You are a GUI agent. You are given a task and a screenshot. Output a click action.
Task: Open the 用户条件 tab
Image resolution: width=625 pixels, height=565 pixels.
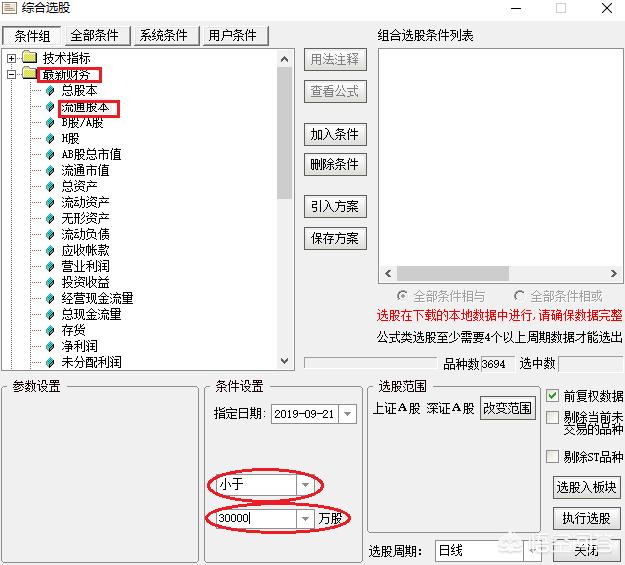[x=233, y=35]
